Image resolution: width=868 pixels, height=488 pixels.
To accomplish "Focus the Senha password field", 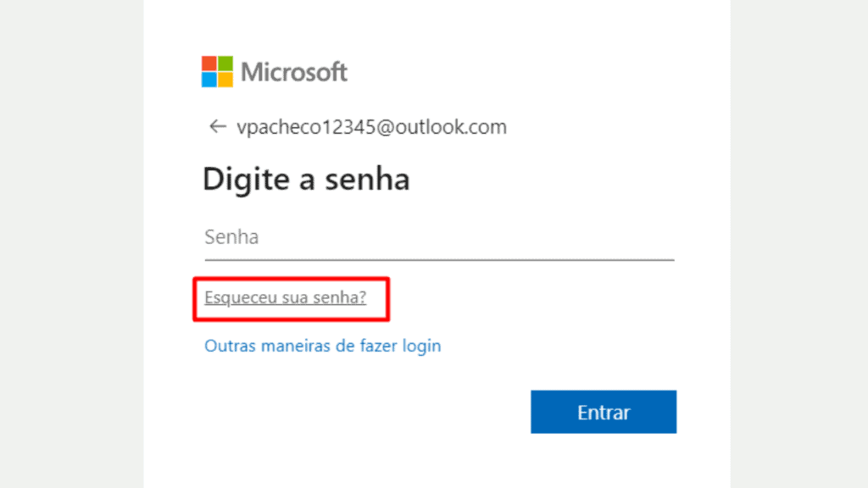I will [438, 237].
